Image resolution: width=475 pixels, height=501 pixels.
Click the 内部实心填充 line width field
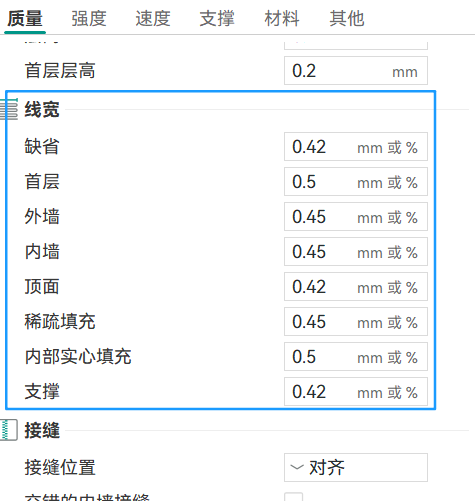[356, 357]
